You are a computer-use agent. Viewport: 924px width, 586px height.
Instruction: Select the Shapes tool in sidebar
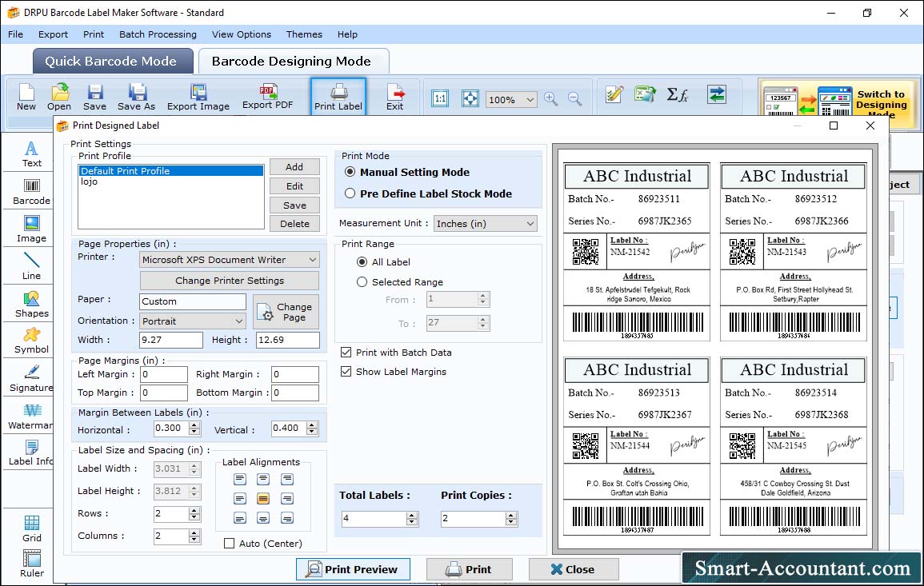point(31,304)
